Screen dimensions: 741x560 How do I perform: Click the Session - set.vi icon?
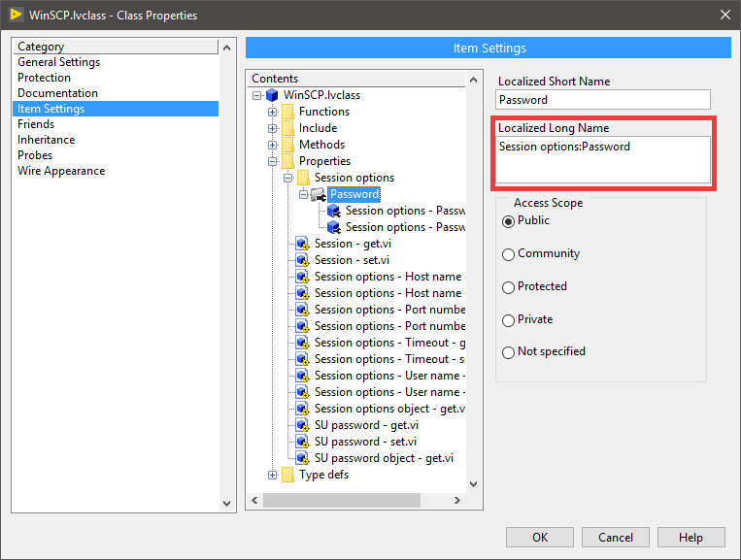[x=302, y=261]
